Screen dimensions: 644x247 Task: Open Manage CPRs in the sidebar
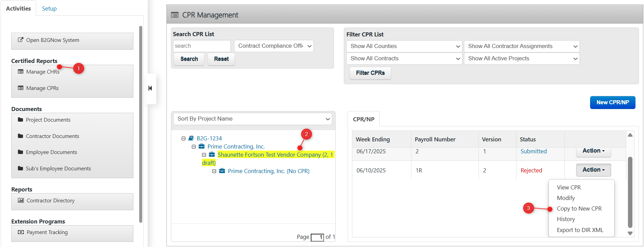(42, 88)
